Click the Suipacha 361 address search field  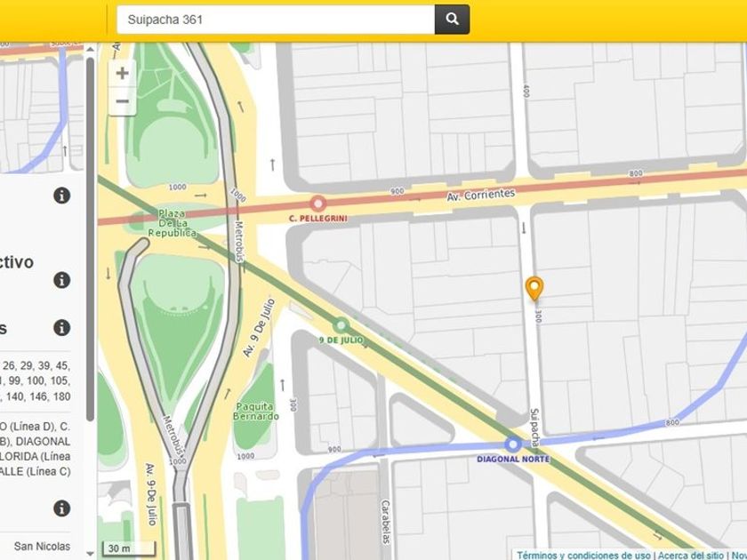pos(276,20)
